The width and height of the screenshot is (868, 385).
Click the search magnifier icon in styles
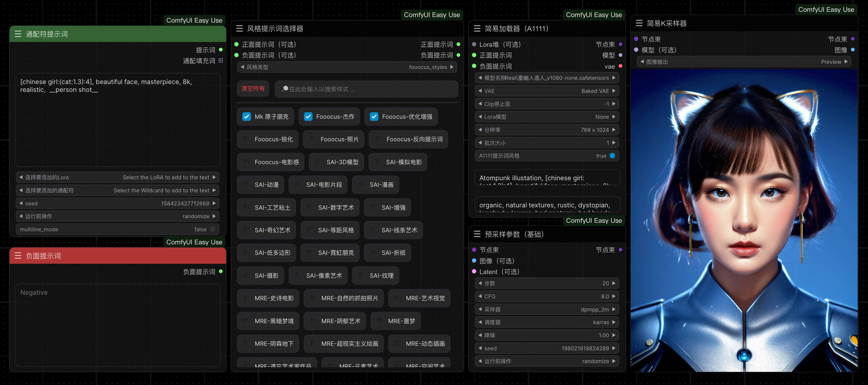tap(285, 89)
